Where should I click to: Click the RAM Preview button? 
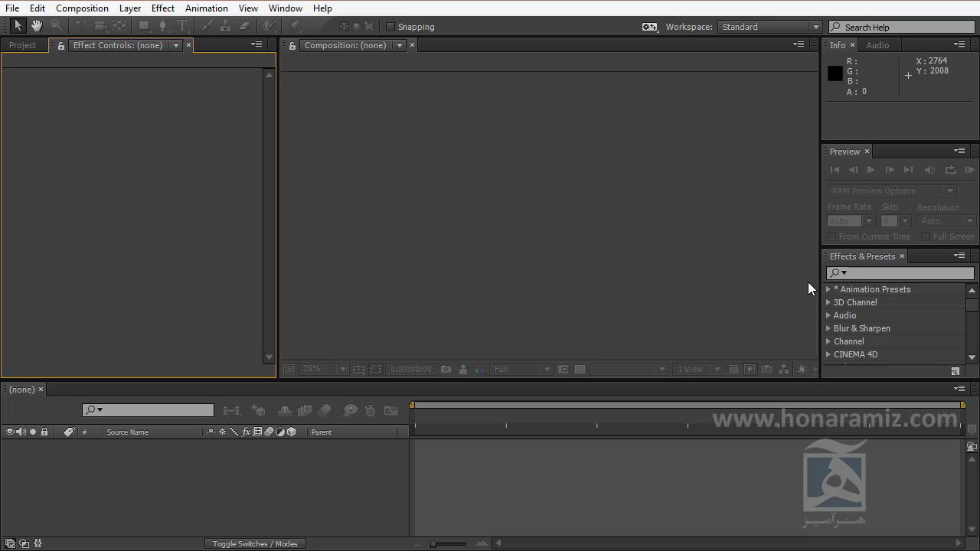click(x=969, y=170)
